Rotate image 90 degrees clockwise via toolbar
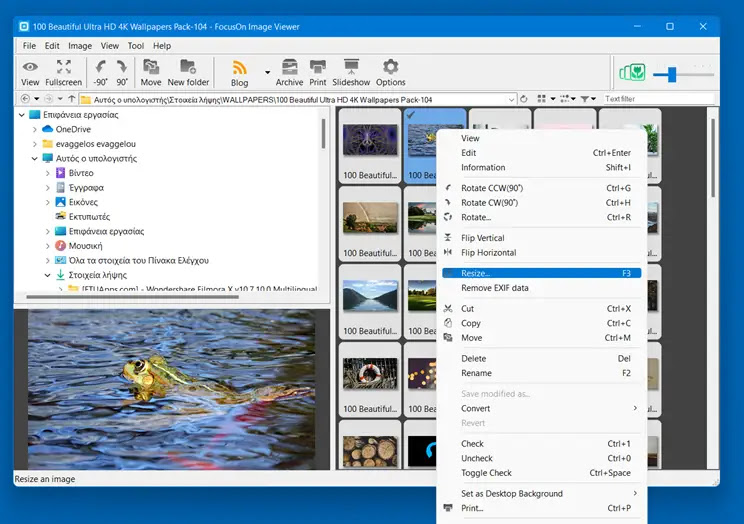 point(122,73)
